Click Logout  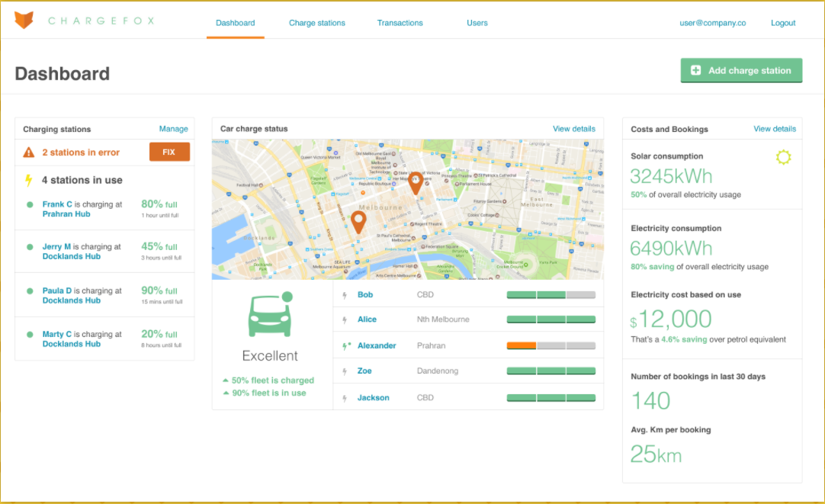click(x=783, y=23)
